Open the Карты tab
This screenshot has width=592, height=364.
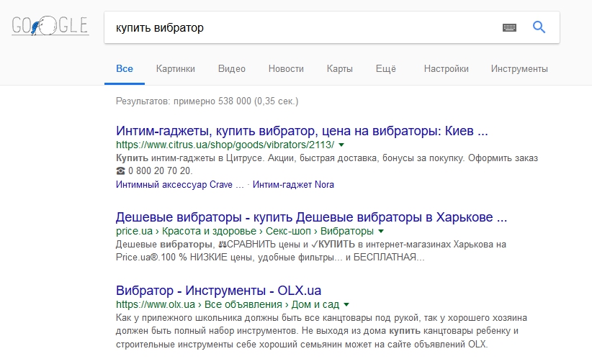click(x=340, y=68)
